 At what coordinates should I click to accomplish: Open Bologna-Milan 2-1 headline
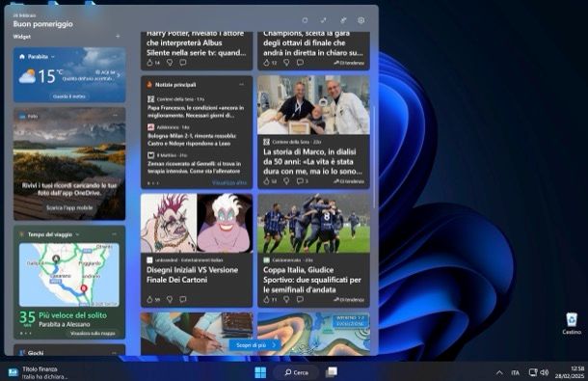pos(192,140)
